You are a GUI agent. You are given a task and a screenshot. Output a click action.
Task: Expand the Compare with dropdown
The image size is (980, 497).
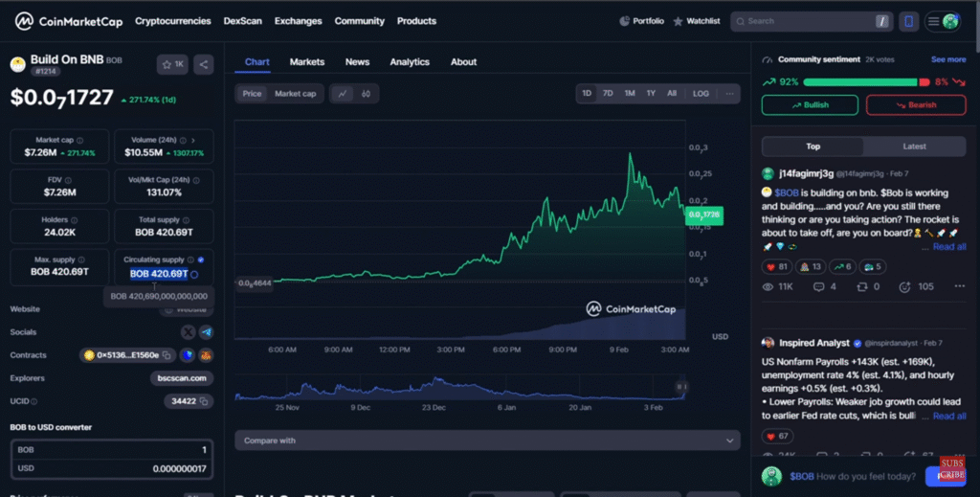(487, 441)
